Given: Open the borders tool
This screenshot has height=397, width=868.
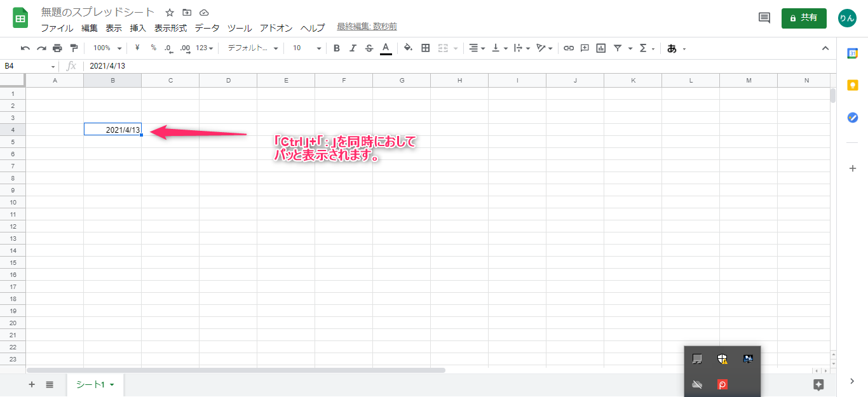Looking at the screenshot, I should 426,48.
